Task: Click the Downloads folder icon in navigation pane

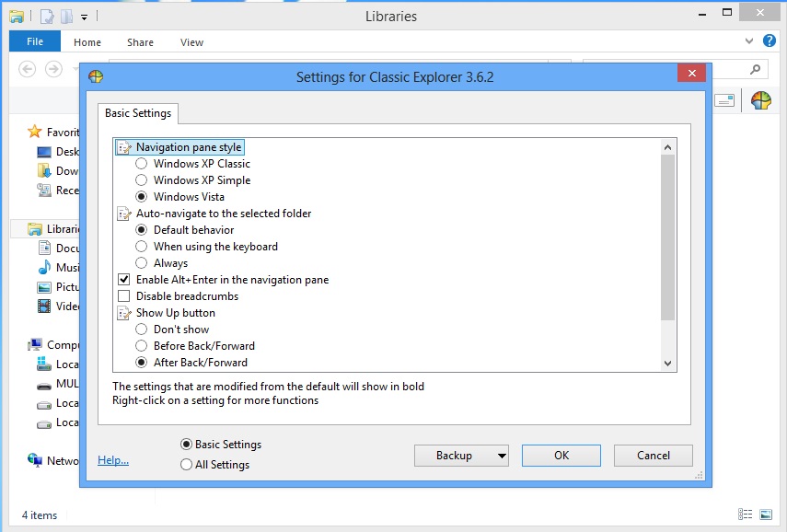Action: tap(44, 170)
